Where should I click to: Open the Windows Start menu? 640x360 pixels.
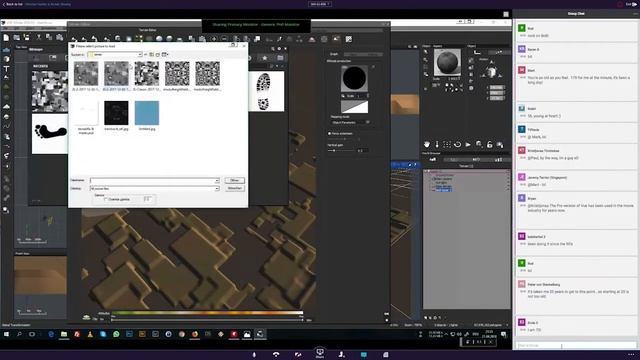point(6,334)
